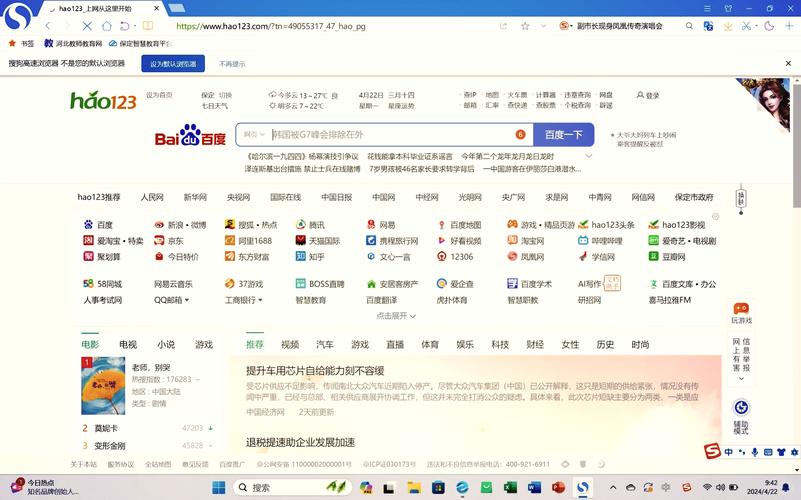The width and height of the screenshot is (801, 500).
Task: Toggle Sogou IME 中 language mode
Action: coord(728,452)
